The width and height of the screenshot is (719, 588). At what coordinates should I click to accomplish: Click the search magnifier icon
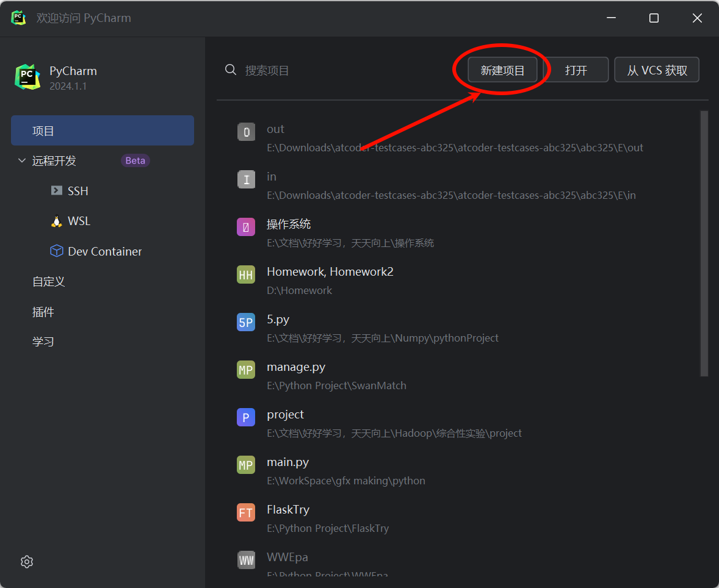point(231,70)
